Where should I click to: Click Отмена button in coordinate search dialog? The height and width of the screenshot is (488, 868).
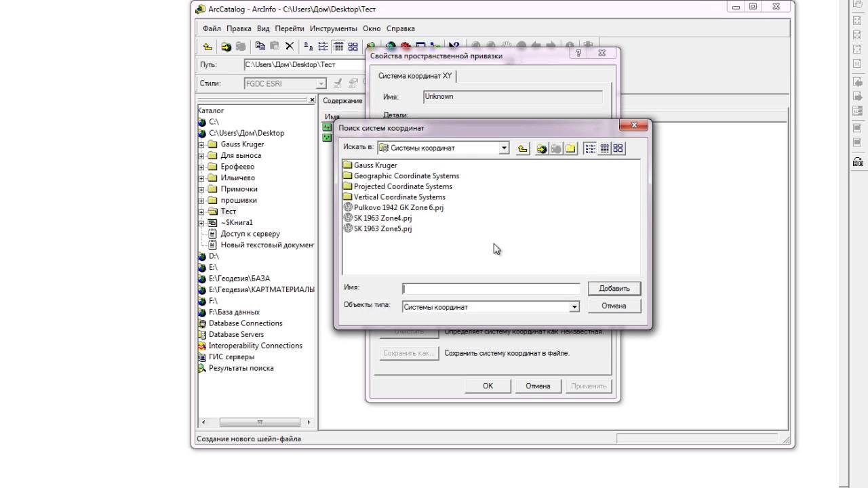(x=614, y=306)
